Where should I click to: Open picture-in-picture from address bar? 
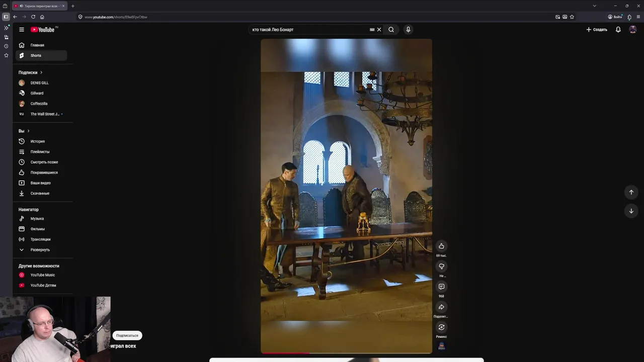click(x=557, y=17)
